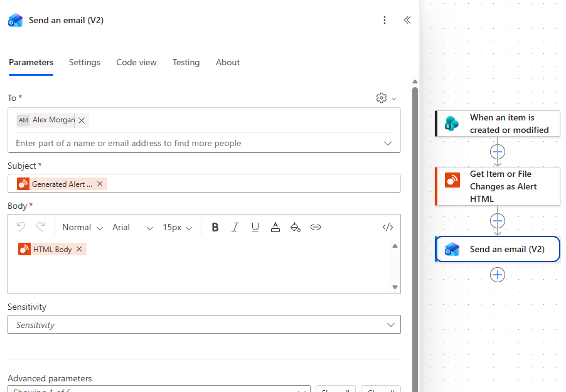The width and height of the screenshot is (566, 392).
Task: Click the Generated Alert token text
Action: point(61,184)
